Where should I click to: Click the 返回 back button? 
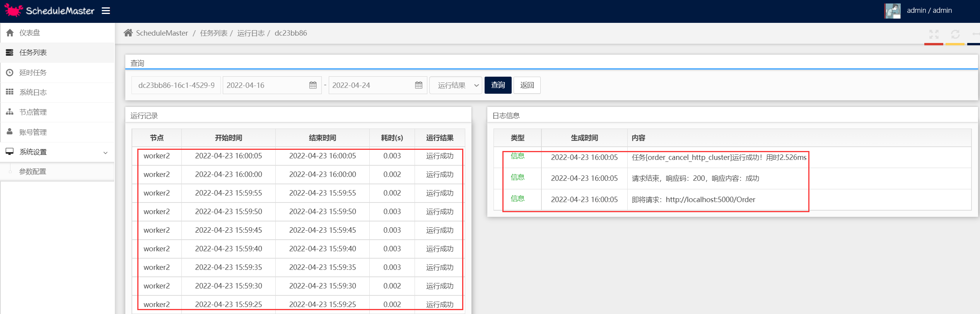pyautogui.click(x=527, y=85)
